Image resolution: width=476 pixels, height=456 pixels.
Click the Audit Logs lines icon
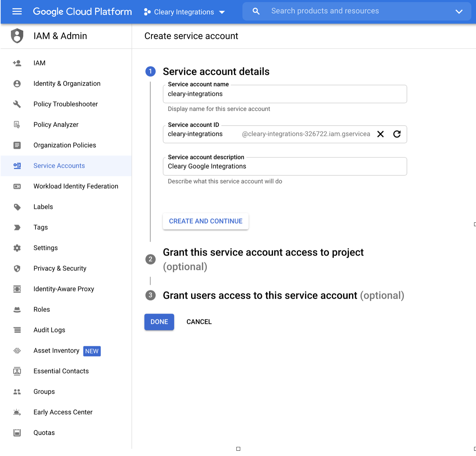[17, 330]
